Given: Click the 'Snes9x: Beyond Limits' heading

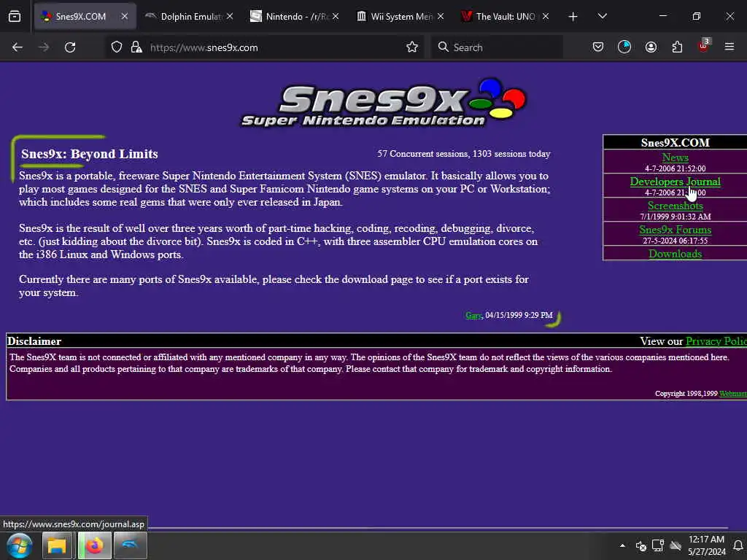Looking at the screenshot, I should click(90, 154).
